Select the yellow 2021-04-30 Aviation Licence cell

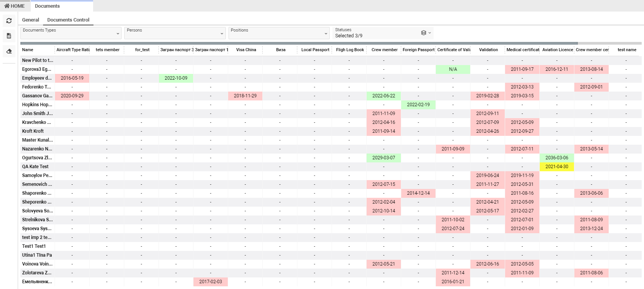557,167
